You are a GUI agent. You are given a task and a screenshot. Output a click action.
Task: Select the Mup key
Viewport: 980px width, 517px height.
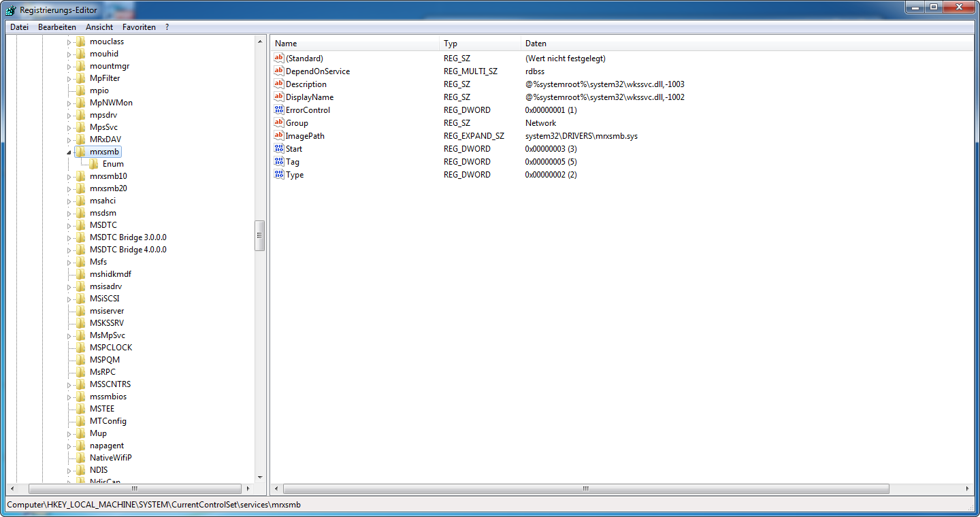[98, 433]
